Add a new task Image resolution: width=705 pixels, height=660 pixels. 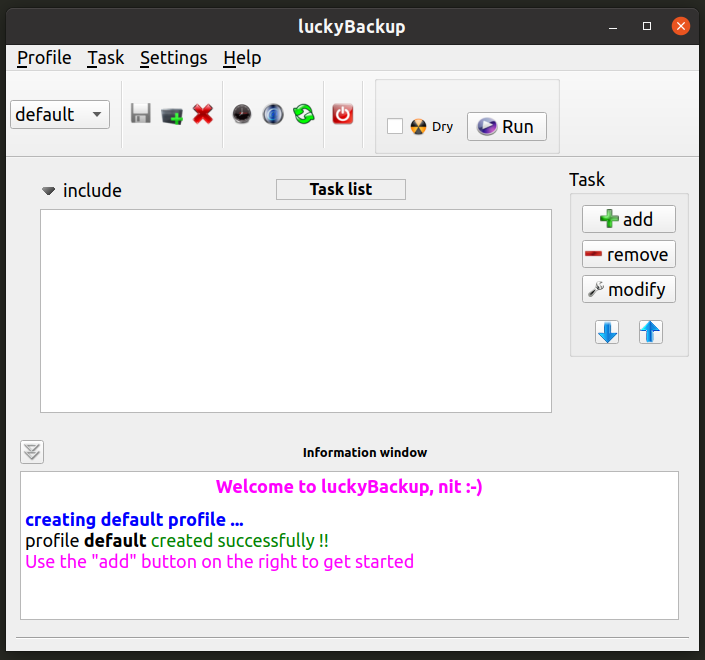[629, 219]
